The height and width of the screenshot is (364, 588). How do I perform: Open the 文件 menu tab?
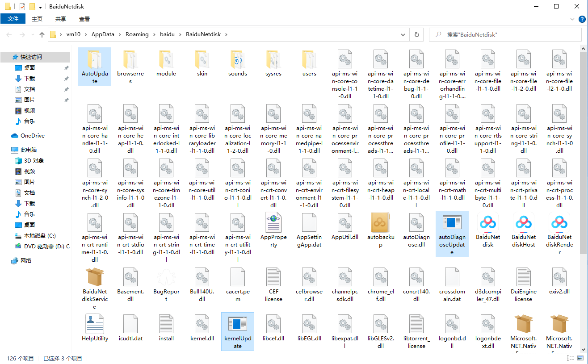(x=13, y=19)
